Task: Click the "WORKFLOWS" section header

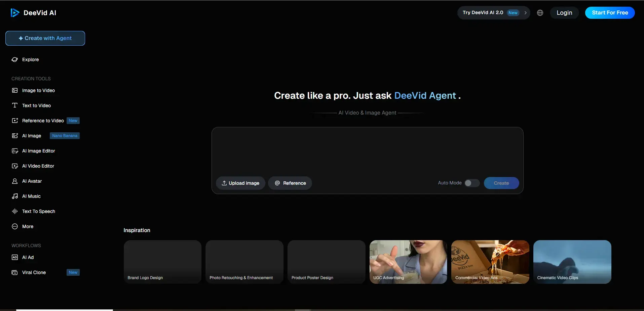Action: click(26, 246)
